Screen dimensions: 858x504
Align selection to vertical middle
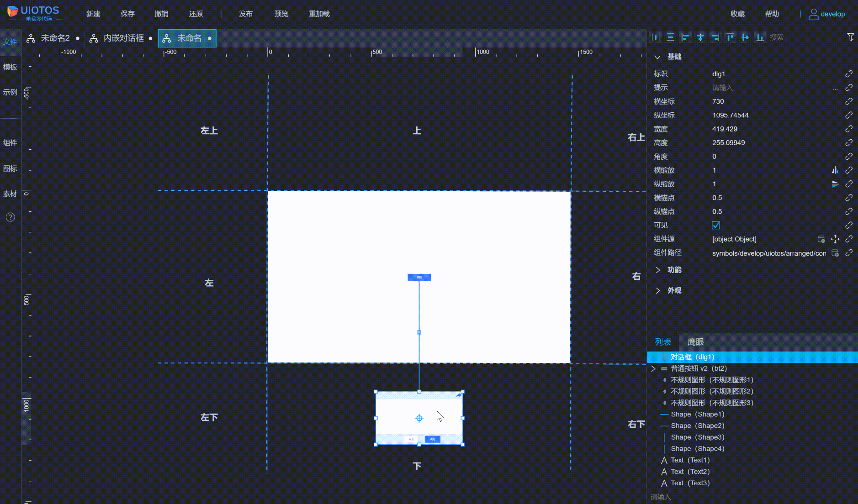click(x=745, y=37)
